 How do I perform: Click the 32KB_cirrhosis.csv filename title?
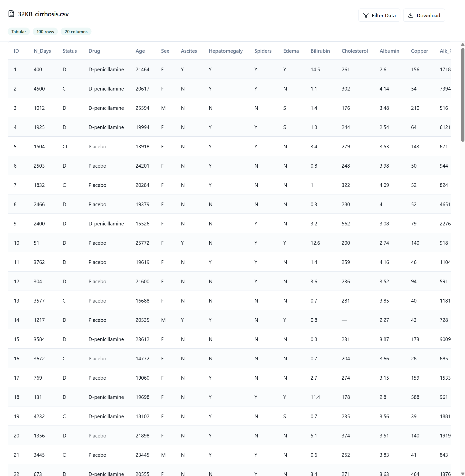(x=43, y=14)
